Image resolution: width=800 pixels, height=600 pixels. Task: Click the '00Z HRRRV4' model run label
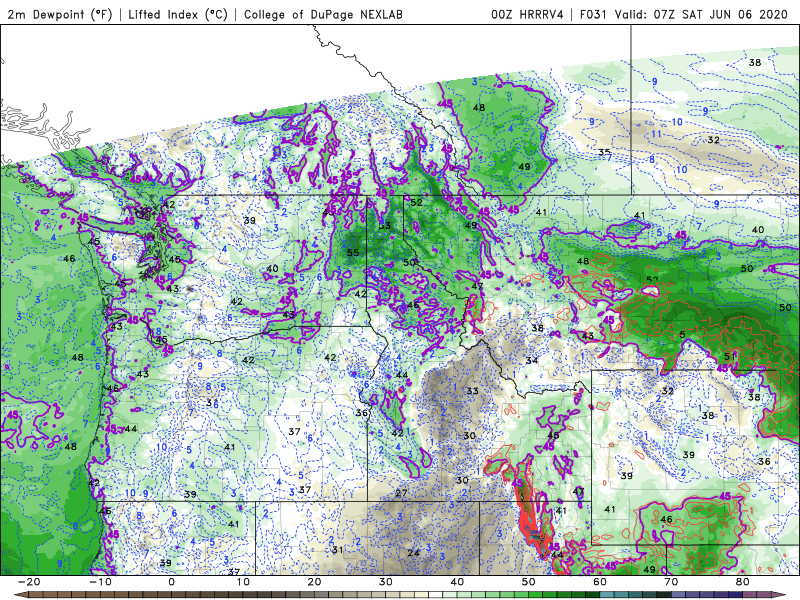(x=527, y=15)
